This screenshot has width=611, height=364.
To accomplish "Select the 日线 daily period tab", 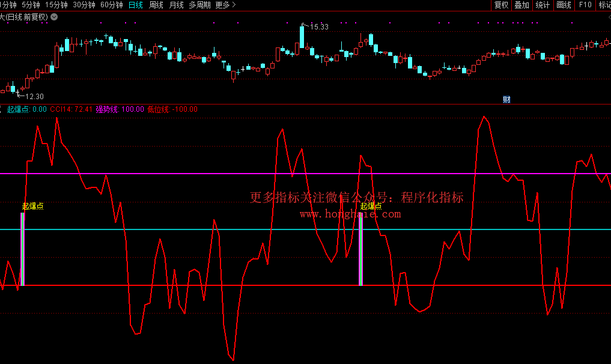I will point(136,5).
